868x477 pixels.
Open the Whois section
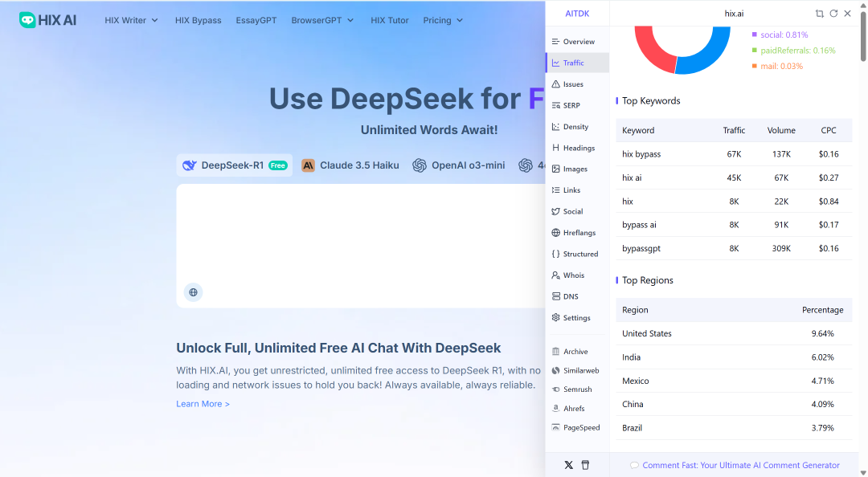pos(577,275)
